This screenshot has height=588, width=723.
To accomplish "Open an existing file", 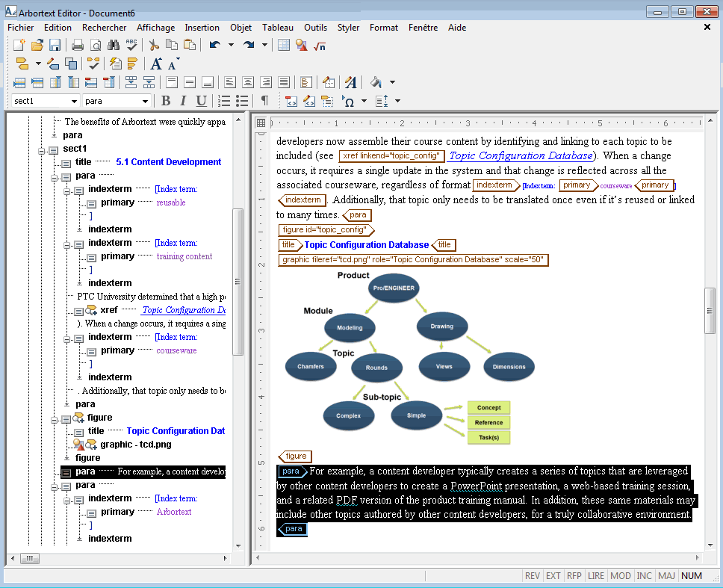I will pyautogui.click(x=37, y=45).
